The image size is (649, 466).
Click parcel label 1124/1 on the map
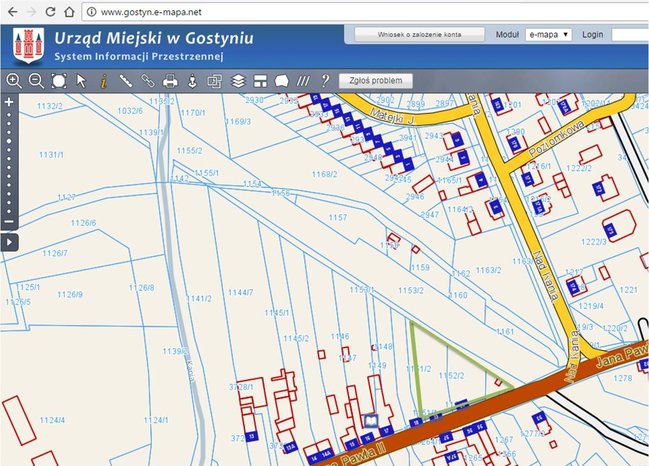click(x=156, y=420)
